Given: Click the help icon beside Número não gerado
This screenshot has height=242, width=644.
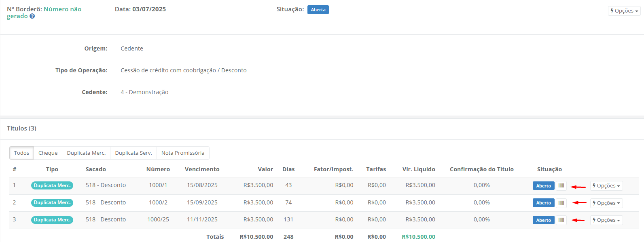Looking at the screenshot, I should pyautogui.click(x=32, y=16).
